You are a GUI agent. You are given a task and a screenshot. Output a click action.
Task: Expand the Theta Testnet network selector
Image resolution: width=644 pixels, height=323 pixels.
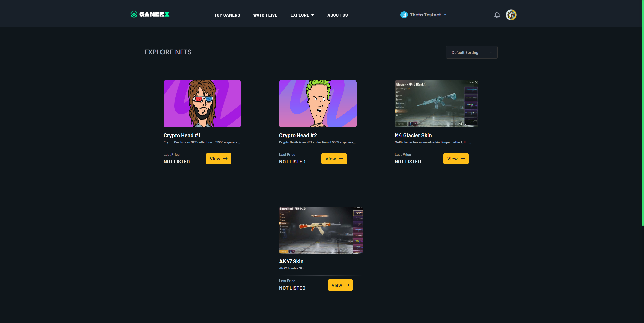tap(445, 15)
